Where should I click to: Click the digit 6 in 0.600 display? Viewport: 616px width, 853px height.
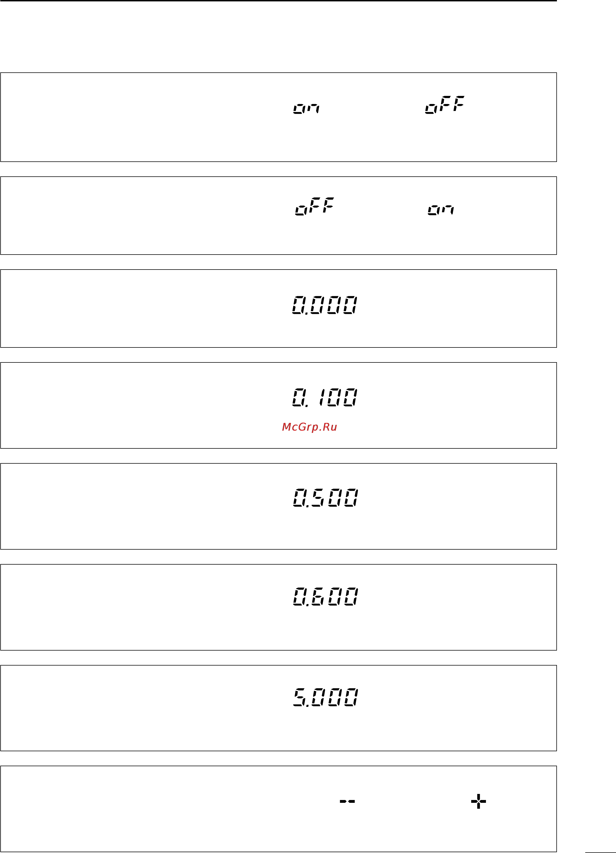click(317, 596)
